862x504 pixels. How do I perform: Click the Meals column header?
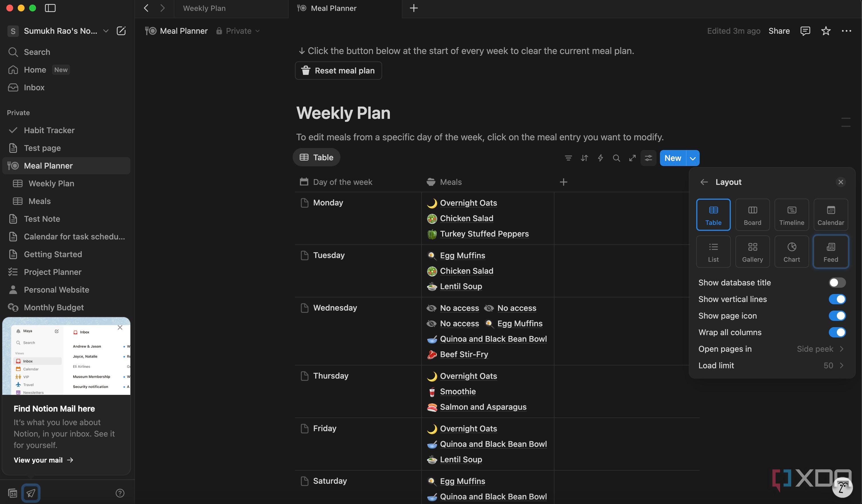(487, 182)
